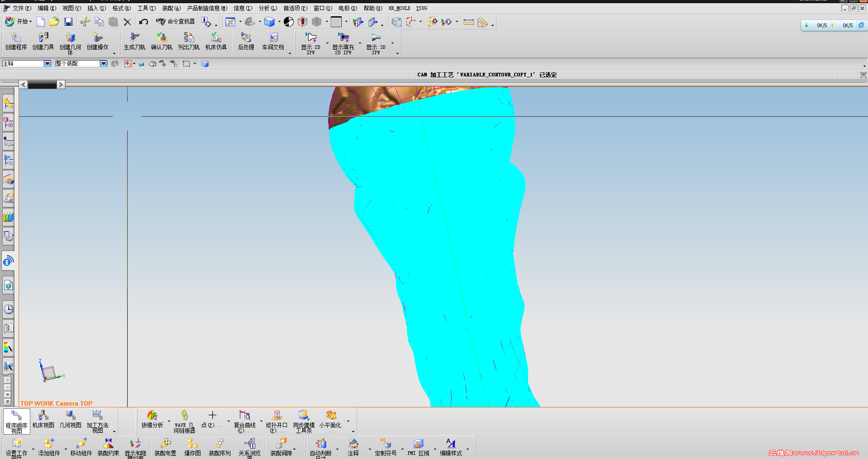Expand the arrow beside 显示 2D IPW
Image resolution: width=868 pixels, height=459 pixels.
tap(327, 43)
